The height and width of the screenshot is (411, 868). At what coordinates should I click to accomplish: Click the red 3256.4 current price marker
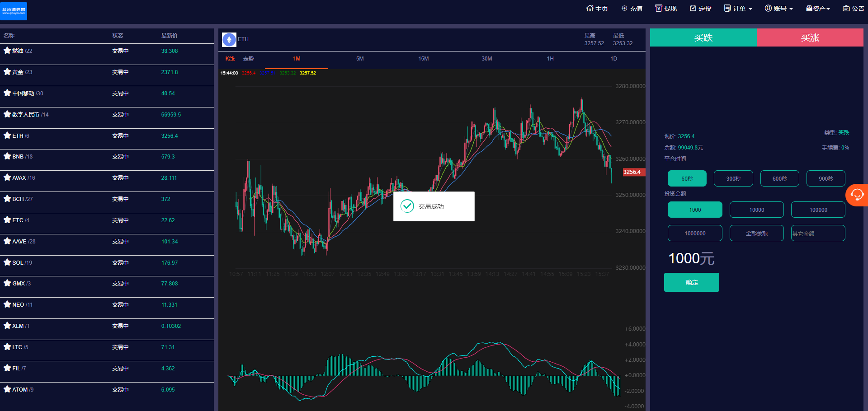(x=632, y=172)
